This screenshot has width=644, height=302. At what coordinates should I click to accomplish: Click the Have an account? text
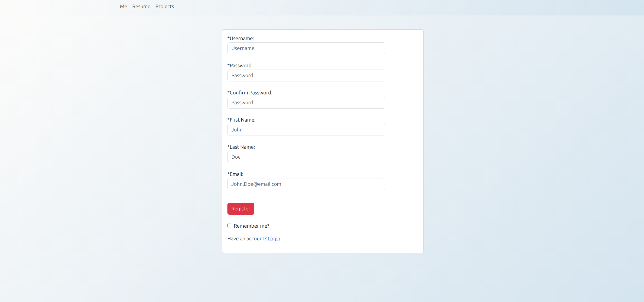click(x=247, y=239)
